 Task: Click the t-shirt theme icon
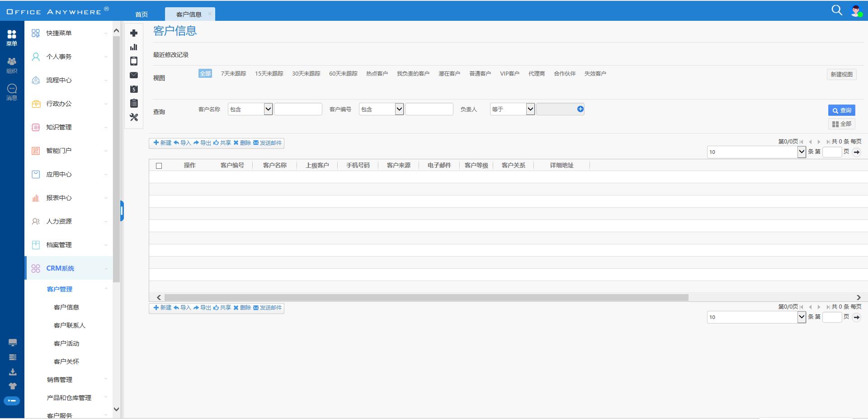pyautogui.click(x=13, y=386)
